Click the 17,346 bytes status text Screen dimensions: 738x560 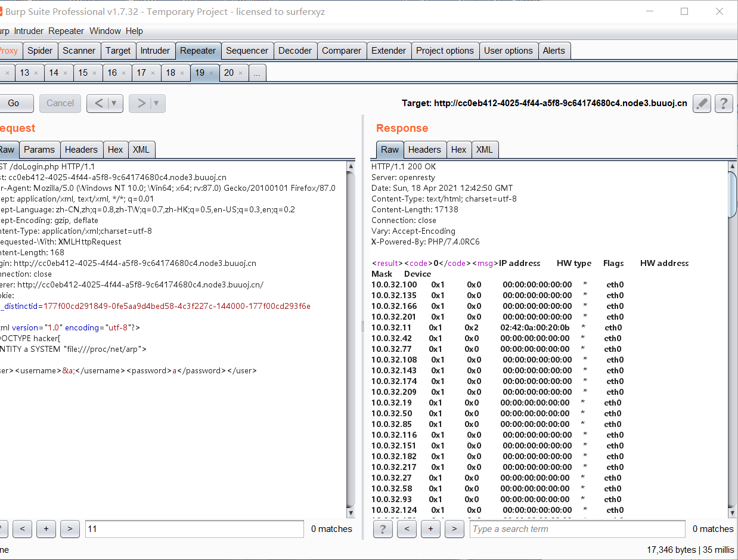tap(672, 549)
